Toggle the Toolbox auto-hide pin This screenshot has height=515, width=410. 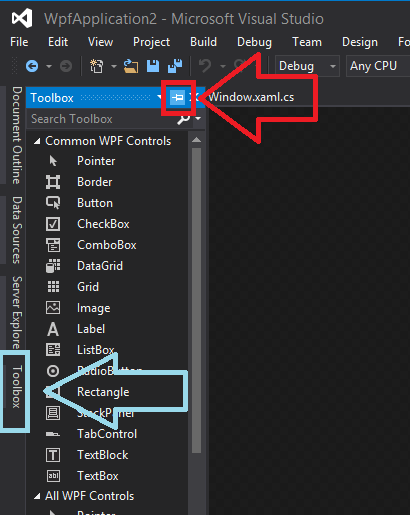(177, 98)
